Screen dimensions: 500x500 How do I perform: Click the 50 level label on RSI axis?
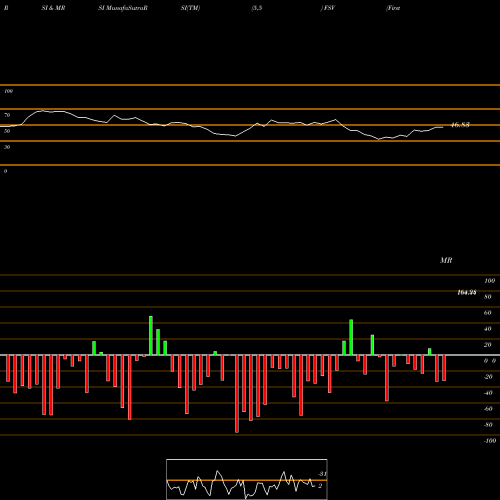pyautogui.click(x=7, y=131)
